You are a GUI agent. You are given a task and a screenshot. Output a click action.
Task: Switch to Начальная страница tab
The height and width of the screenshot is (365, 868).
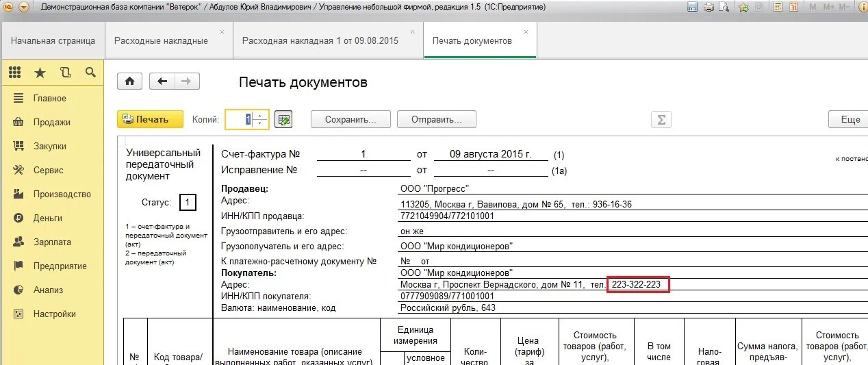[53, 40]
